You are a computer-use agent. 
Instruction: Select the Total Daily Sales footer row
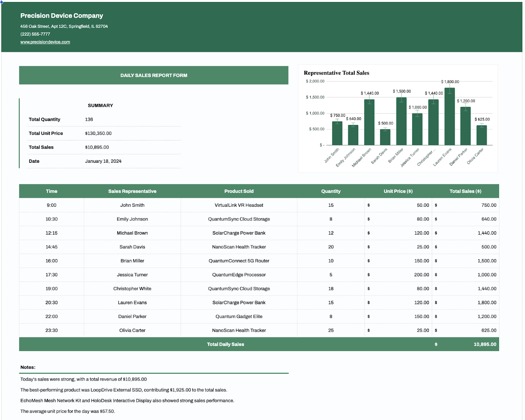coord(225,344)
